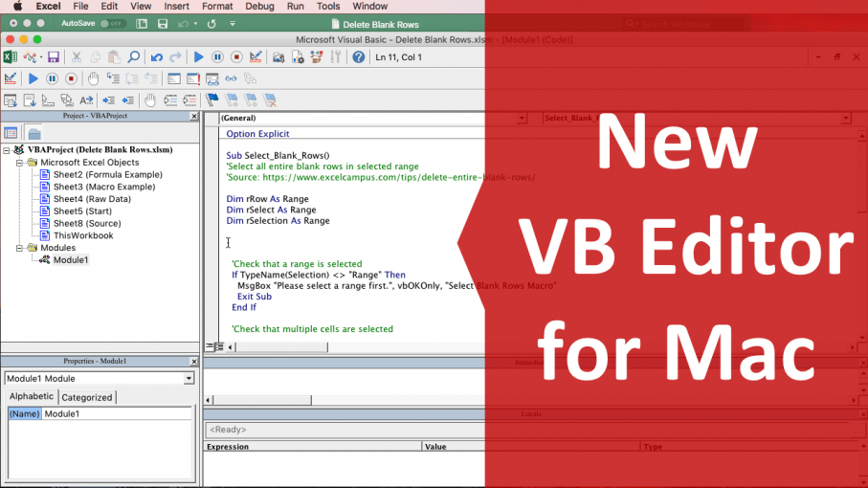Open Help with the question mark icon
This screenshot has height=488, width=868.
point(358,57)
